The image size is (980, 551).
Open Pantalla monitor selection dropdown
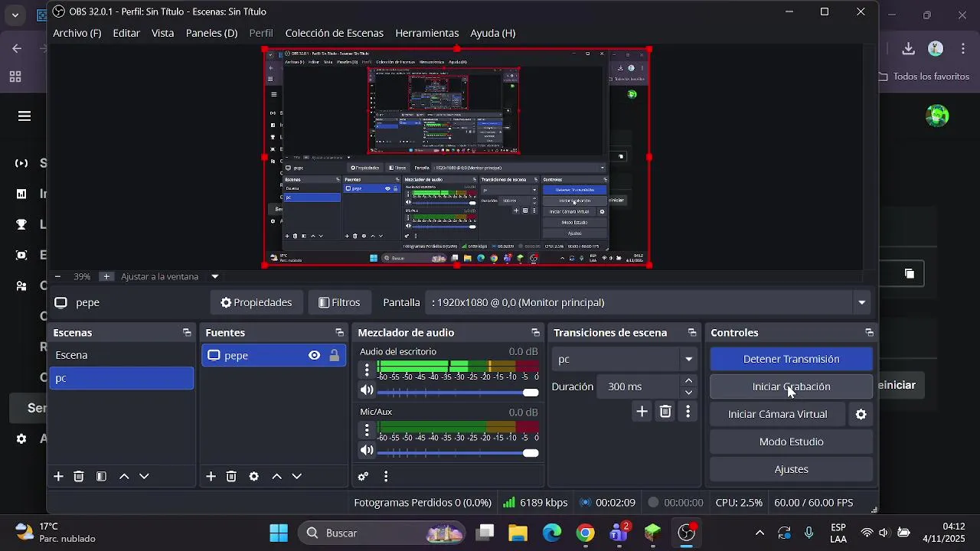[x=649, y=302]
